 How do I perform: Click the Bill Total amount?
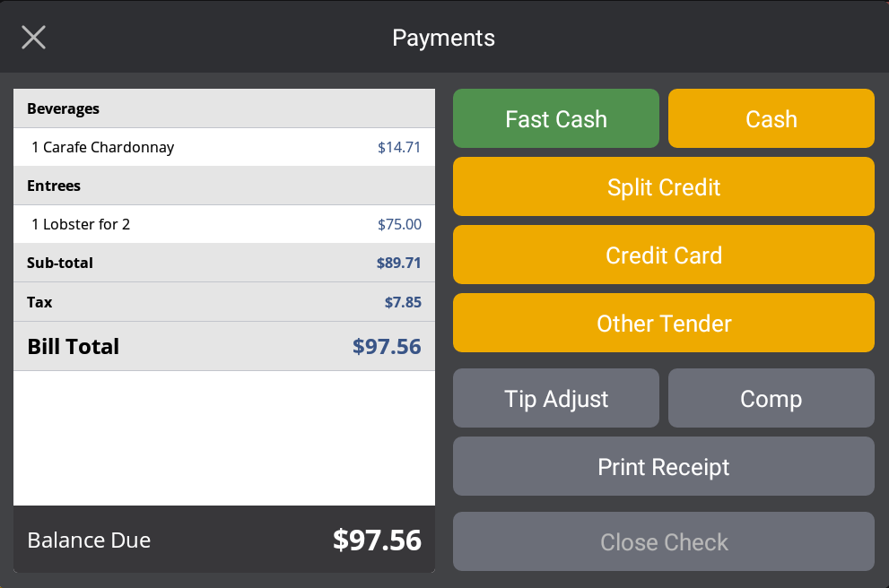click(385, 346)
